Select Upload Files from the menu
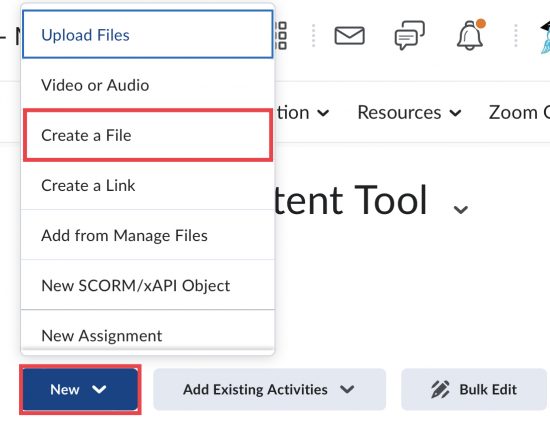The width and height of the screenshot is (550, 424). (148, 35)
